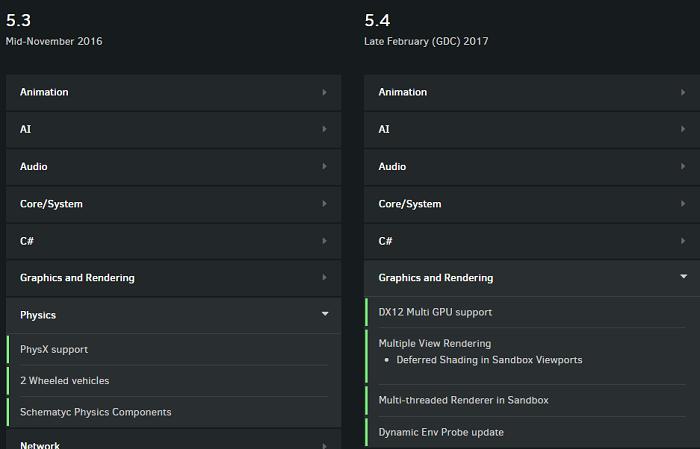The height and width of the screenshot is (449, 700).
Task: Expand the 5.3 C# section
Action: (174, 241)
